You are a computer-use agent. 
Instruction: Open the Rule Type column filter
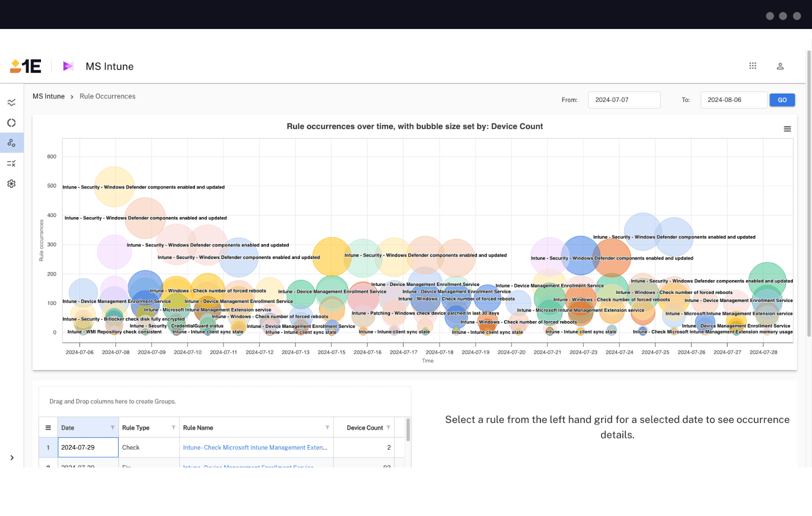click(173, 427)
